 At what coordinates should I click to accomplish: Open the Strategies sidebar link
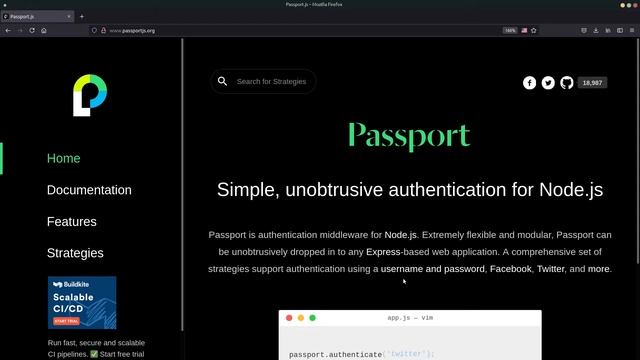75,253
